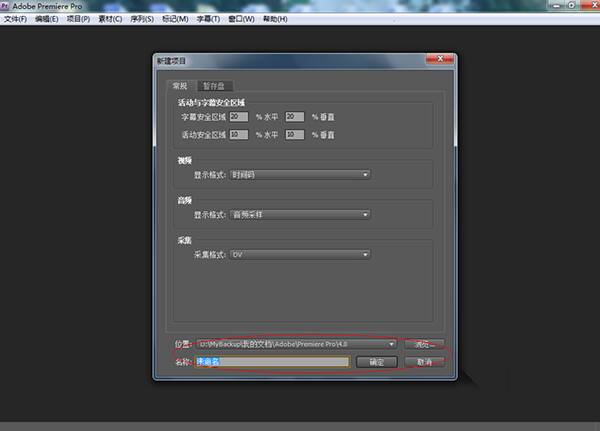Image resolution: width=600 pixels, height=431 pixels.
Task: Close the 新建项目 dialog
Action: [x=440, y=59]
